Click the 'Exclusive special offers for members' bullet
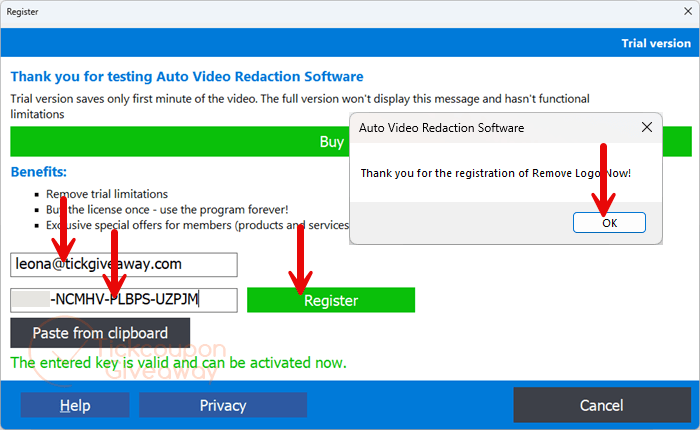Viewport: 700px width, 430px height. [197, 225]
